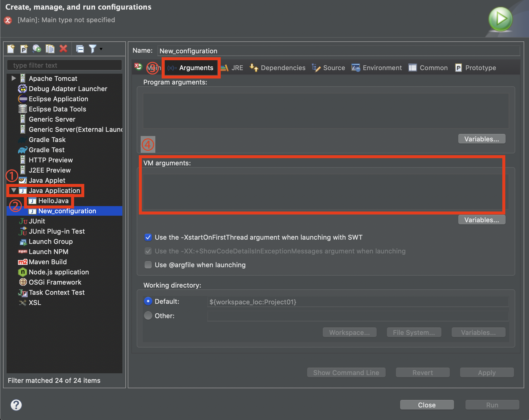Click the VM arguments text area
The image size is (529, 420).
[x=326, y=192]
